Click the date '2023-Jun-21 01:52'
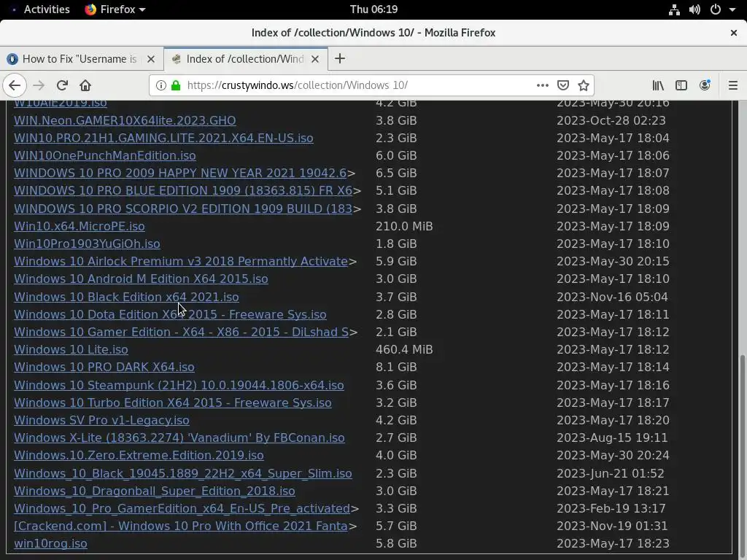747x560 pixels. click(610, 473)
